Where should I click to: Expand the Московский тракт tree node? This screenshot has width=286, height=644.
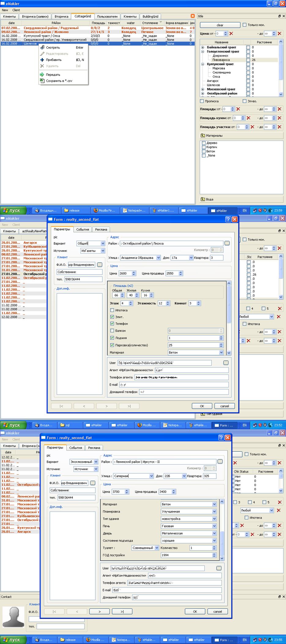click(202, 89)
